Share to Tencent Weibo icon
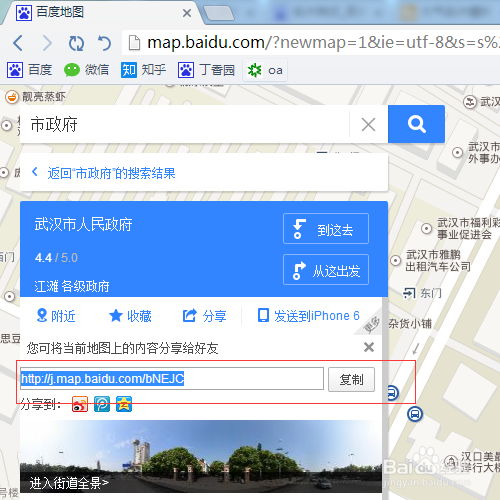The height and width of the screenshot is (500, 500). (102, 404)
